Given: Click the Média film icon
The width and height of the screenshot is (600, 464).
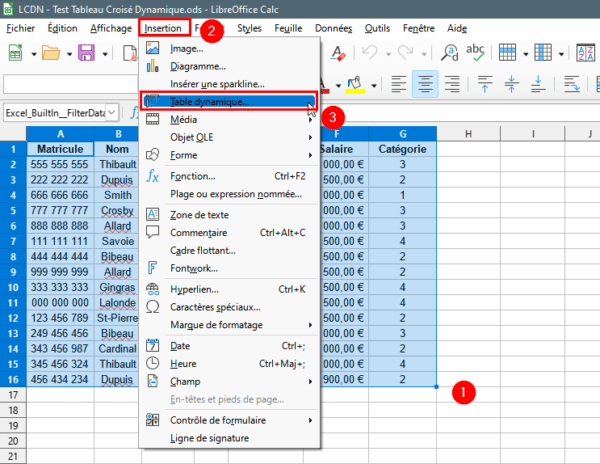Looking at the screenshot, I should tap(153, 119).
